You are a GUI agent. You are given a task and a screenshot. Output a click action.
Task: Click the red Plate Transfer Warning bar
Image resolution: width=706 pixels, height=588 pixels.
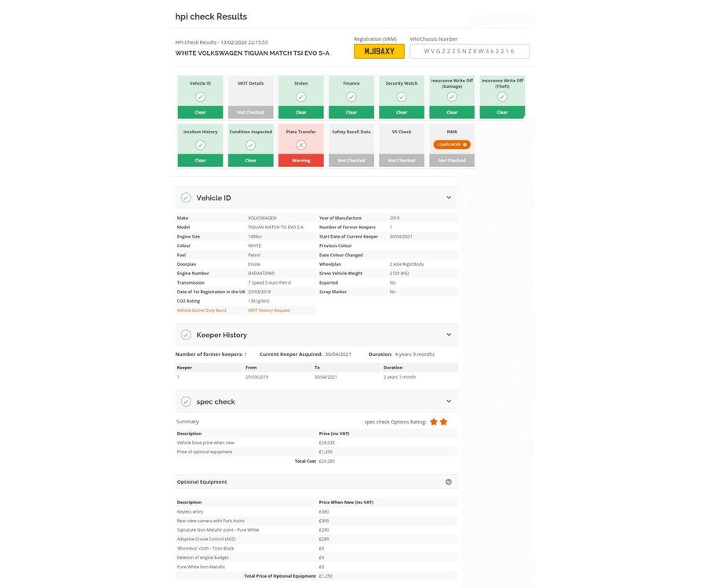(300, 161)
